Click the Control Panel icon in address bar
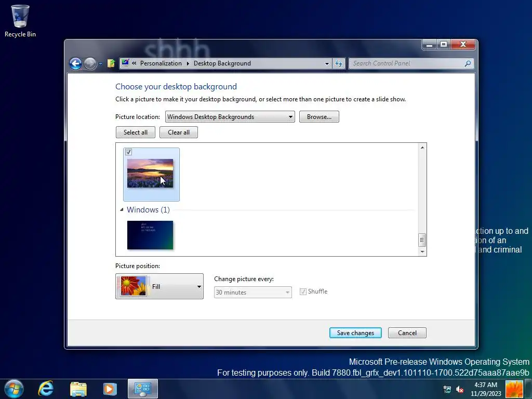Screen dimensions: 532x399 pos(125,63)
